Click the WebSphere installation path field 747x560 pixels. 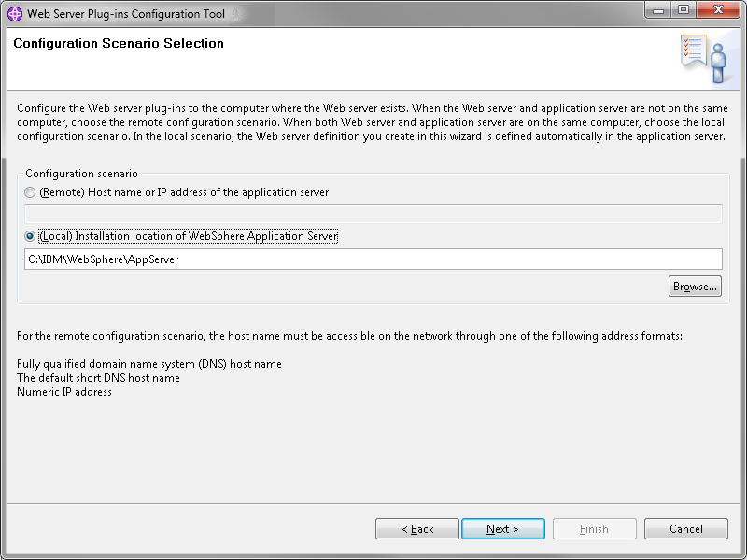[x=373, y=259]
